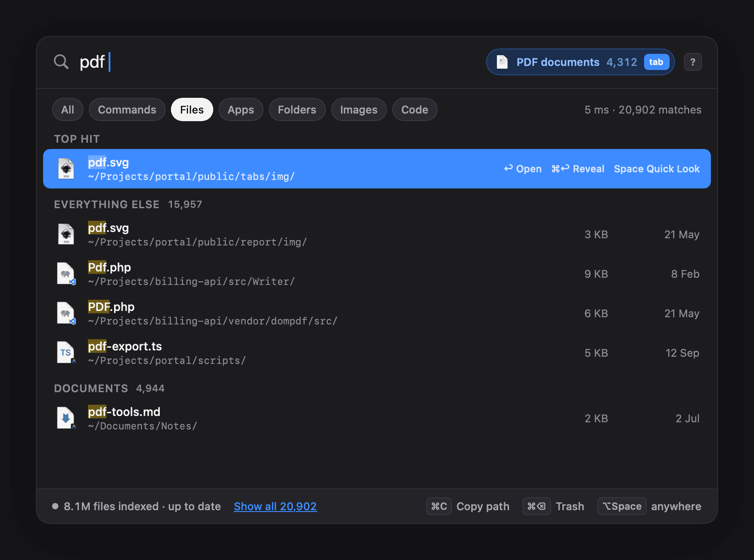
Task: Select the Pdf.php result in billing-api/src/Writer
Action: 377,274
